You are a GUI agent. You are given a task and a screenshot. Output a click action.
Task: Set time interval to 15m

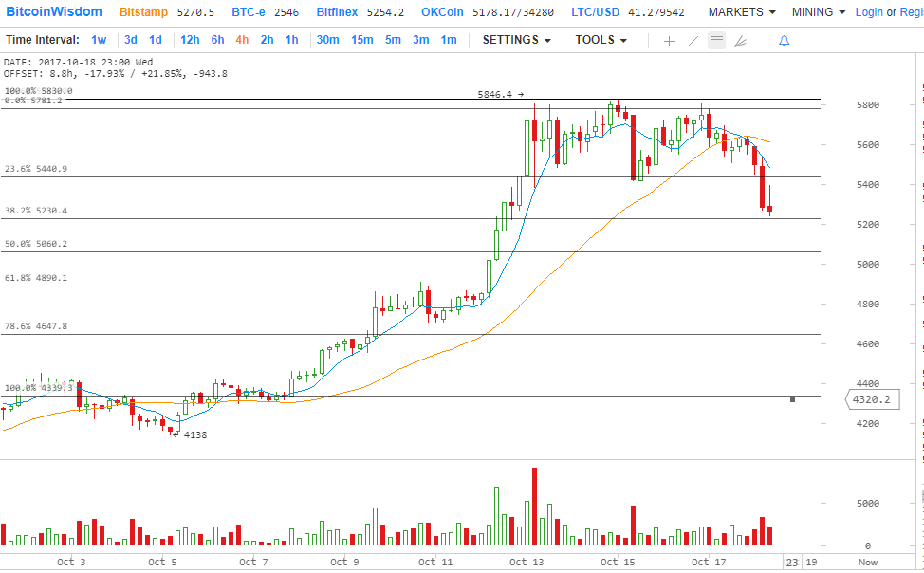(361, 40)
